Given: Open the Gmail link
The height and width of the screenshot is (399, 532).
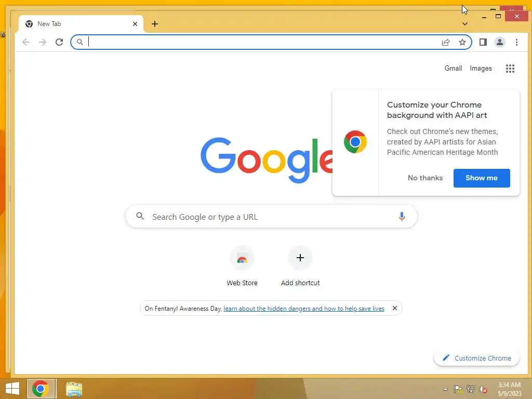Looking at the screenshot, I should pos(453,68).
